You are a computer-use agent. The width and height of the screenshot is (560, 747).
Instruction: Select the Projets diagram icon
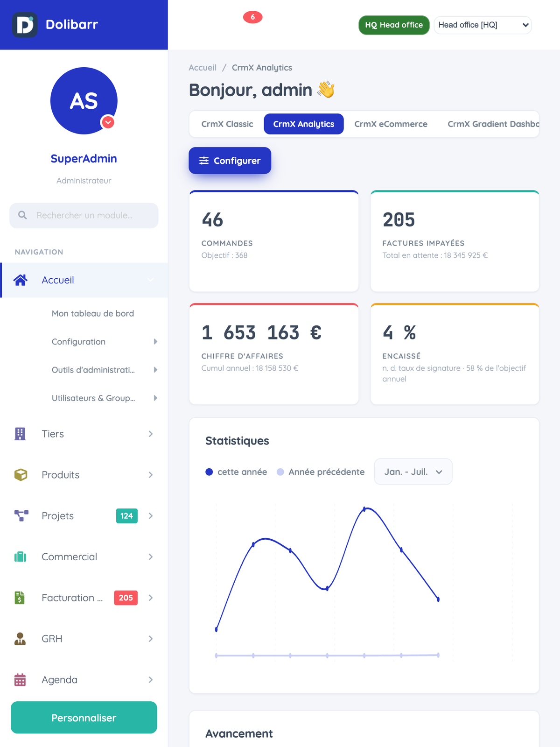click(x=21, y=516)
